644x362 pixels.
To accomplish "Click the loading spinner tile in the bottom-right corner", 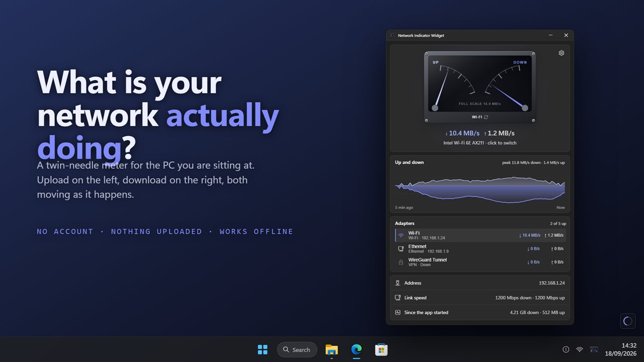I will [627, 321].
